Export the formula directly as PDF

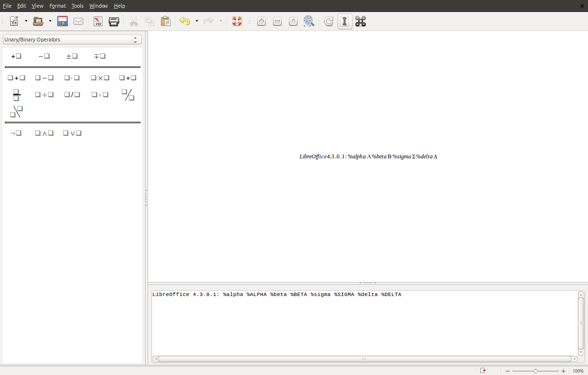point(98,21)
